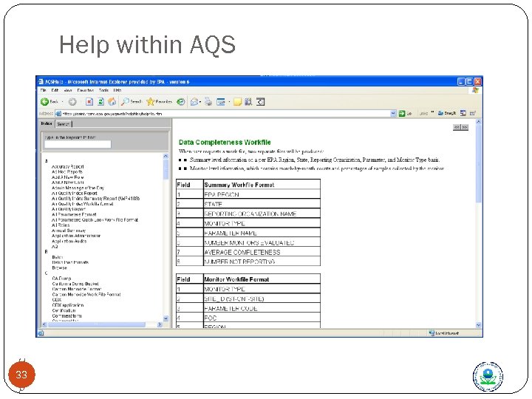Click the next topic arrows button
Viewport: 532px width, 399px height.
coord(465,127)
